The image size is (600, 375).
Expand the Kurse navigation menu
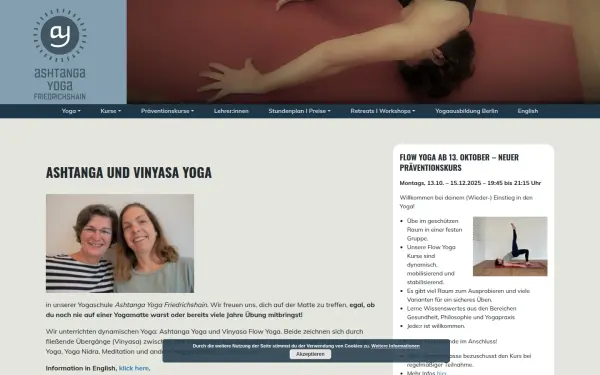[111, 111]
